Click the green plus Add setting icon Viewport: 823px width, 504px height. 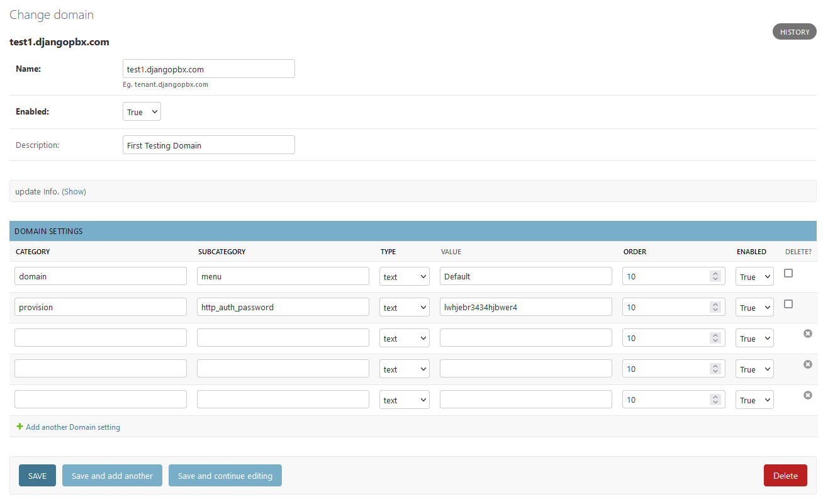tap(20, 427)
